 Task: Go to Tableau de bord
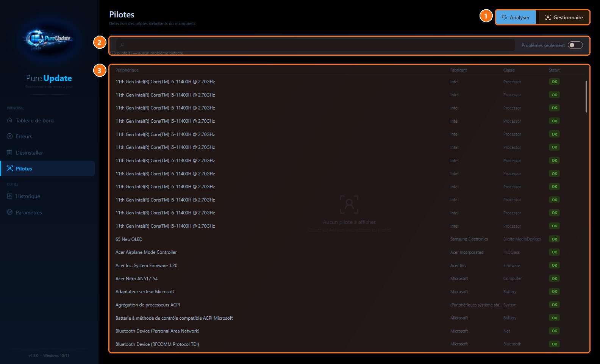pyautogui.click(x=47, y=120)
